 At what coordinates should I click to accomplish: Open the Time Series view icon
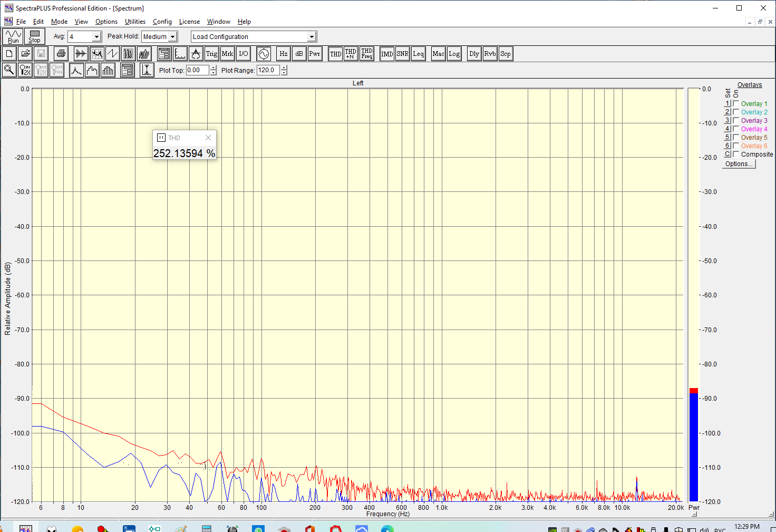[81, 54]
